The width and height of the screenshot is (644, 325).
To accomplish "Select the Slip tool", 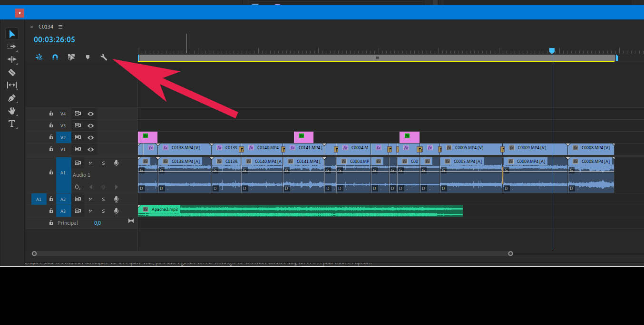I will tap(12, 85).
